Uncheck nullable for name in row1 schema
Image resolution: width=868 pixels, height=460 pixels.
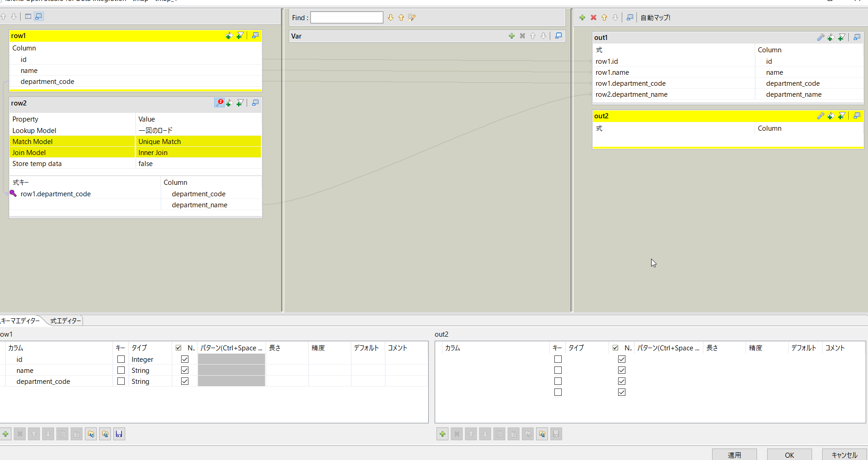tap(185, 370)
